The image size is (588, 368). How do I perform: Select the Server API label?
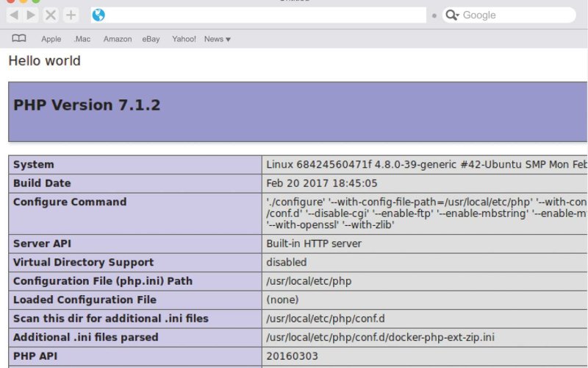click(x=42, y=244)
